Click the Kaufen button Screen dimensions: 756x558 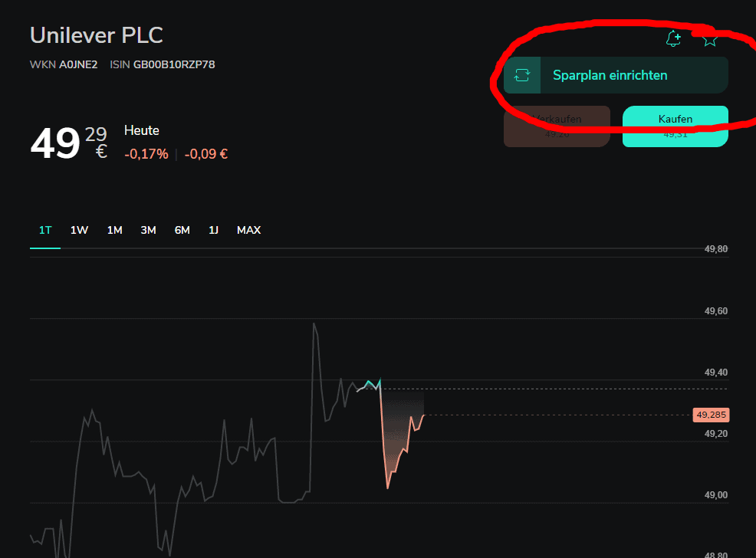coord(675,126)
